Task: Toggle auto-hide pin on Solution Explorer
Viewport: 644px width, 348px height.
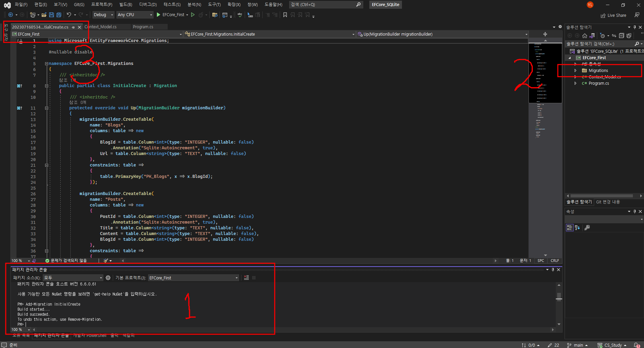Action: [635, 27]
